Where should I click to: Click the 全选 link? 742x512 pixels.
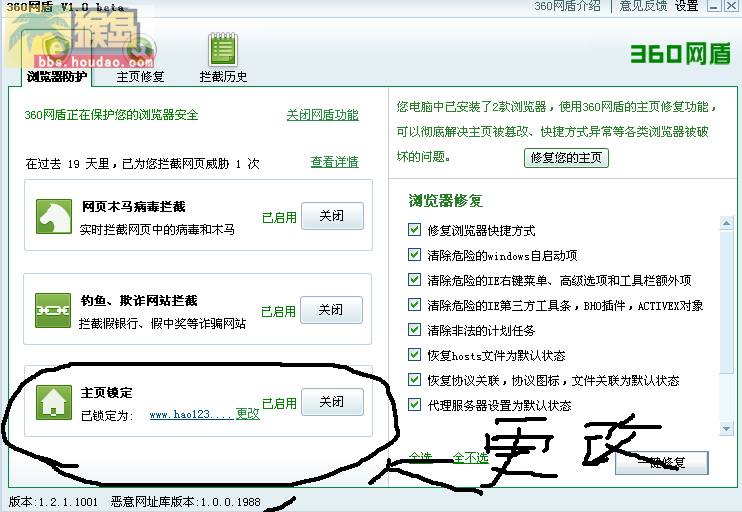coord(420,458)
